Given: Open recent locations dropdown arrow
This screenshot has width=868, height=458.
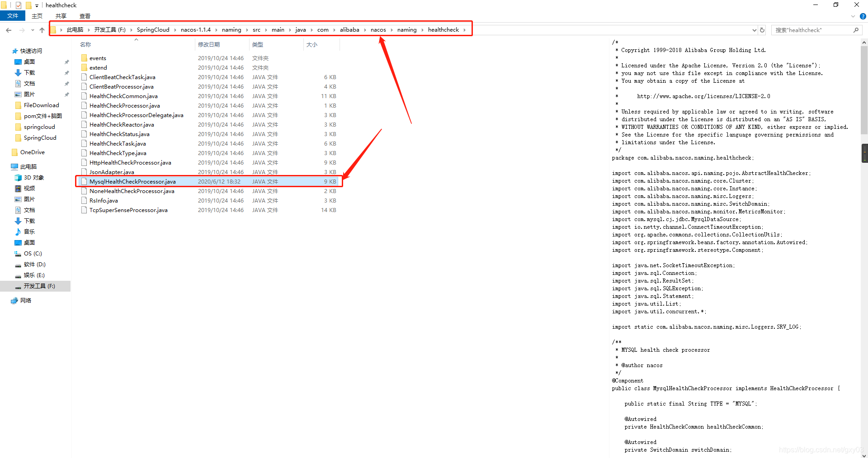Looking at the screenshot, I should (33, 30).
